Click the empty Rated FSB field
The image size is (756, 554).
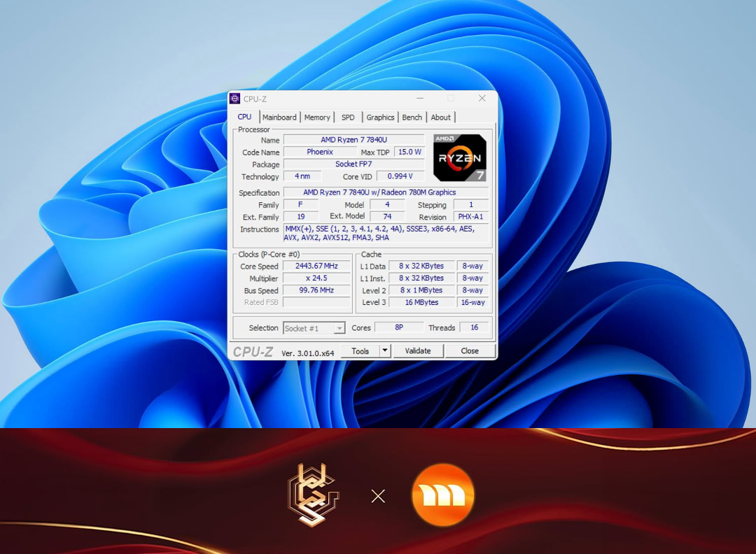point(316,302)
